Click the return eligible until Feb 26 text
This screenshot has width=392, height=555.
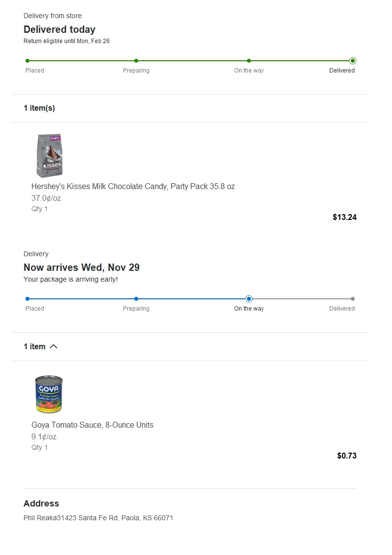pos(67,41)
